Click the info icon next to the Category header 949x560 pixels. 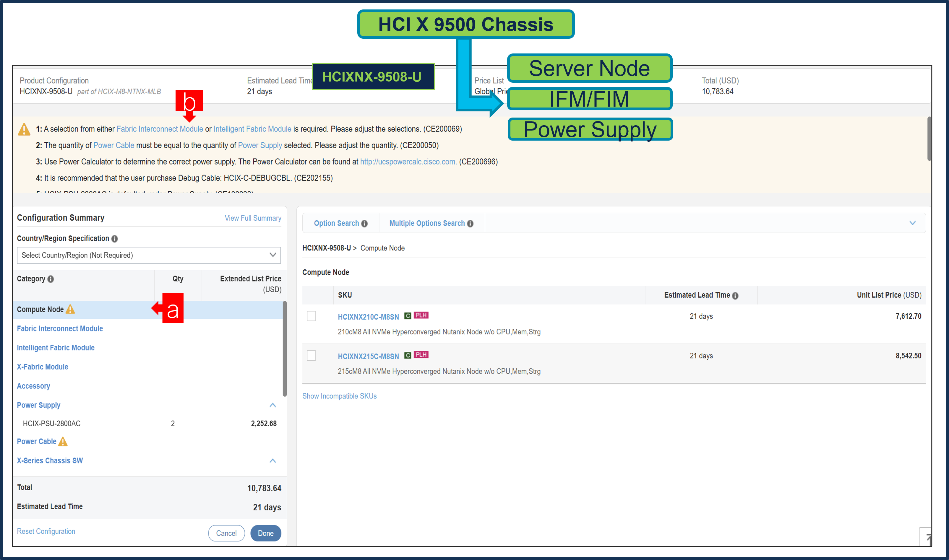pyautogui.click(x=51, y=279)
